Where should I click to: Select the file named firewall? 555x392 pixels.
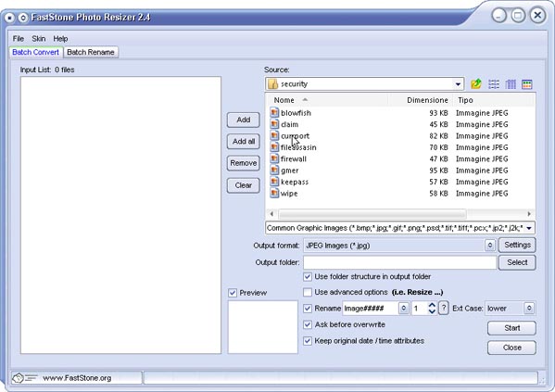[x=294, y=159]
